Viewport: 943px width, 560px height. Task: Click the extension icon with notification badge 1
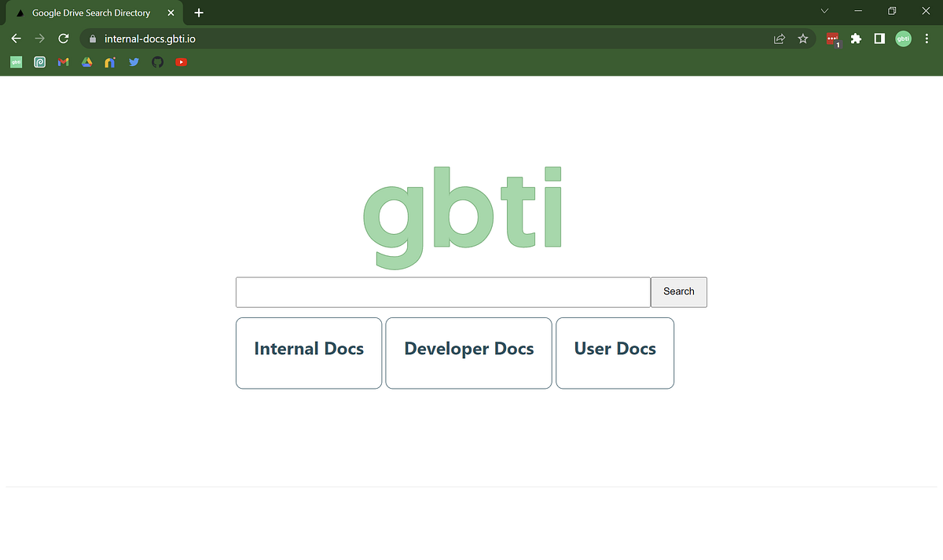[x=831, y=38]
